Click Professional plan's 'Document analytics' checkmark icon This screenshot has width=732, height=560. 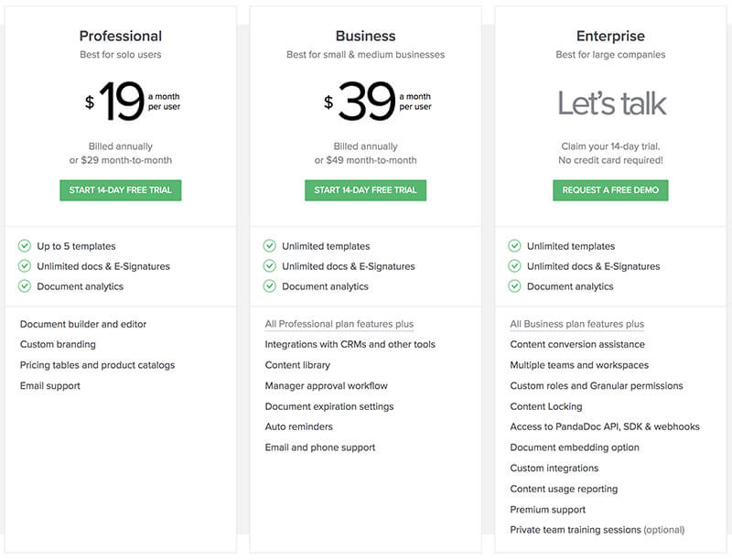(x=25, y=286)
